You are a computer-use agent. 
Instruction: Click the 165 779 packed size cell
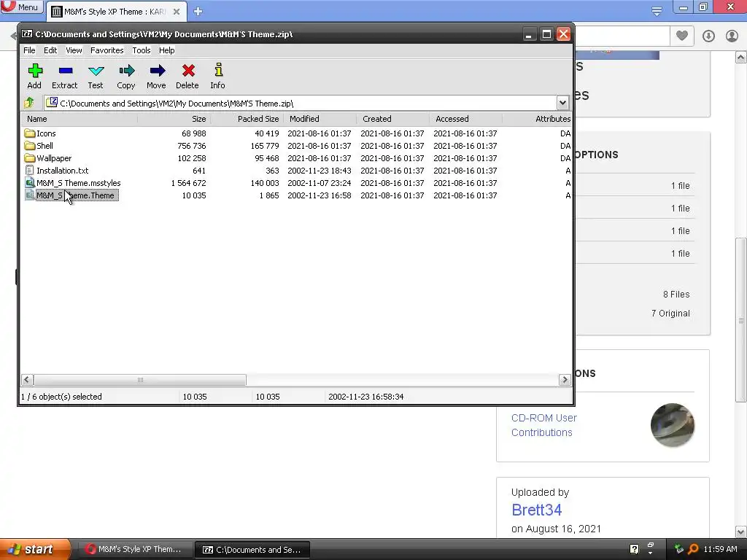(265, 146)
